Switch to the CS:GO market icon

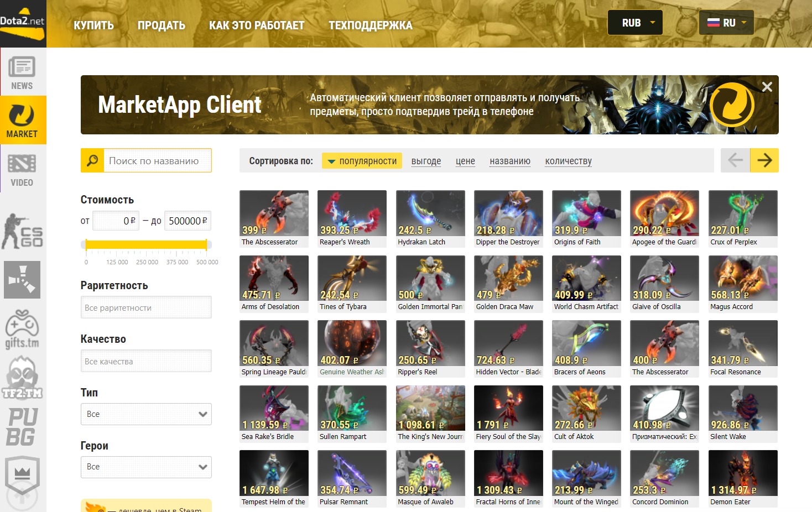(x=22, y=231)
